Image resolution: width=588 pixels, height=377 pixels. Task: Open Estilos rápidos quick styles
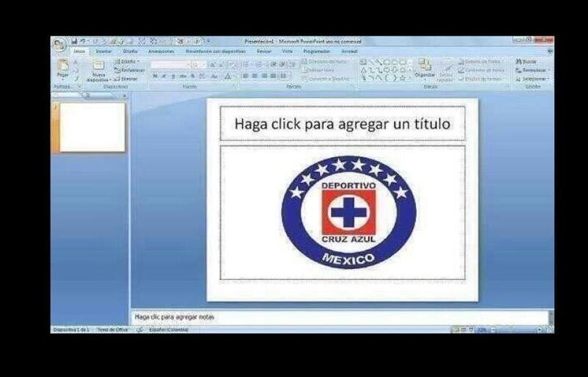tap(445, 72)
